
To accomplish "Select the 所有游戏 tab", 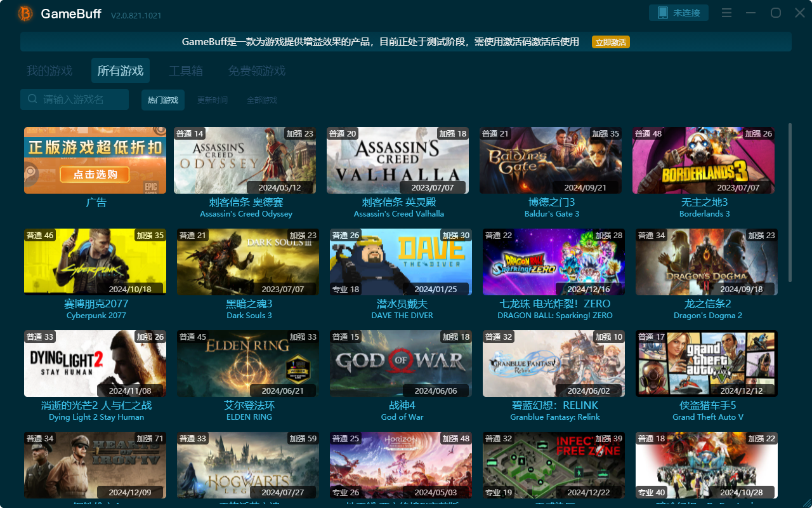I will [x=120, y=70].
